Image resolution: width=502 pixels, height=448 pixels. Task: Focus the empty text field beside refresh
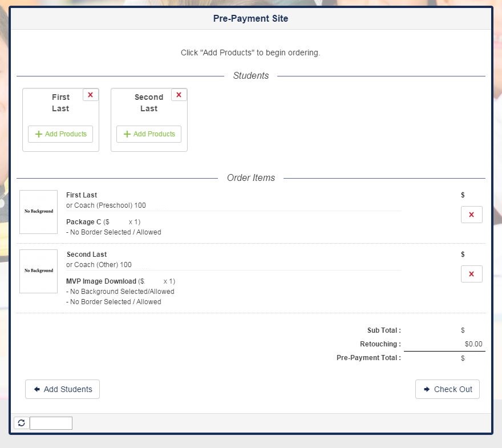tap(51, 423)
